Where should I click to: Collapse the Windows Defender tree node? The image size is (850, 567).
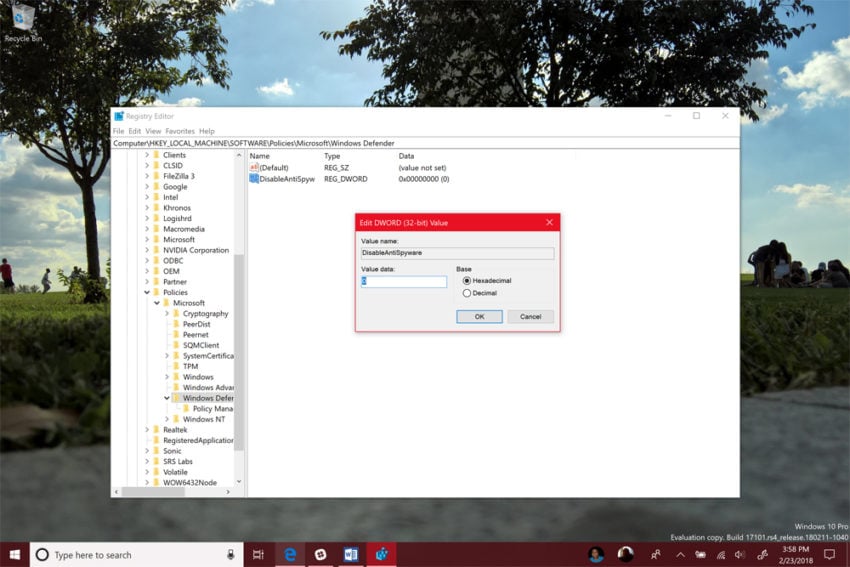[x=166, y=398]
